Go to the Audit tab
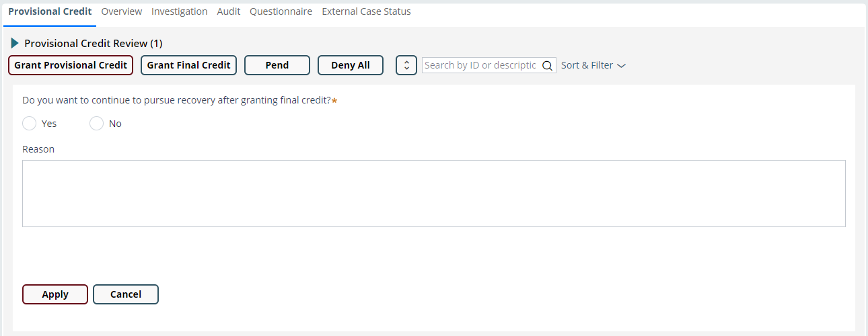The width and height of the screenshot is (868, 336). pos(229,11)
